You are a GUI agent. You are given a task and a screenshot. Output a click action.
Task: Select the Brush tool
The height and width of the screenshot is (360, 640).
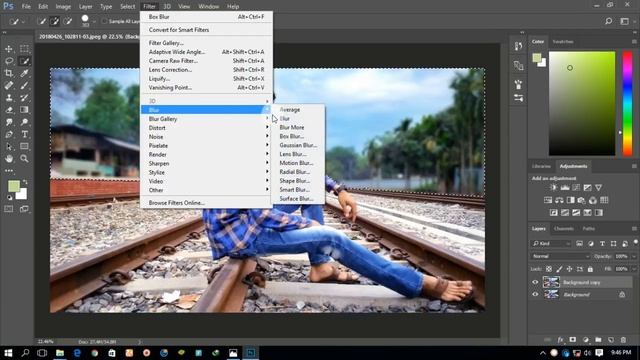(24, 86)
